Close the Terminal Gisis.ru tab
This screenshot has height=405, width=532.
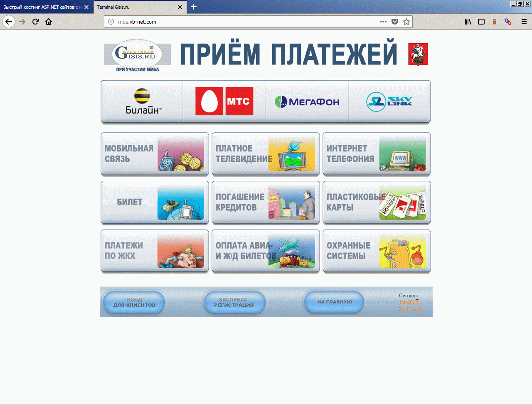(180, 7)
